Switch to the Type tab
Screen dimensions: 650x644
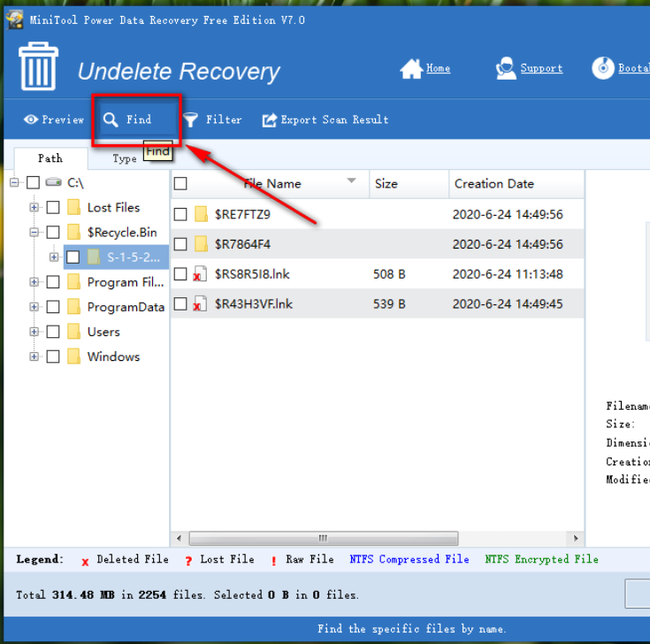click(x=124, y=159)
